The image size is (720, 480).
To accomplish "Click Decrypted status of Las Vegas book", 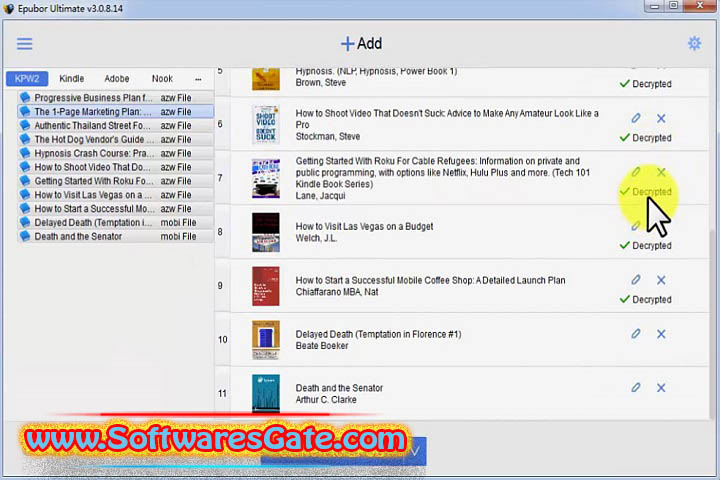I will (645, 246).
